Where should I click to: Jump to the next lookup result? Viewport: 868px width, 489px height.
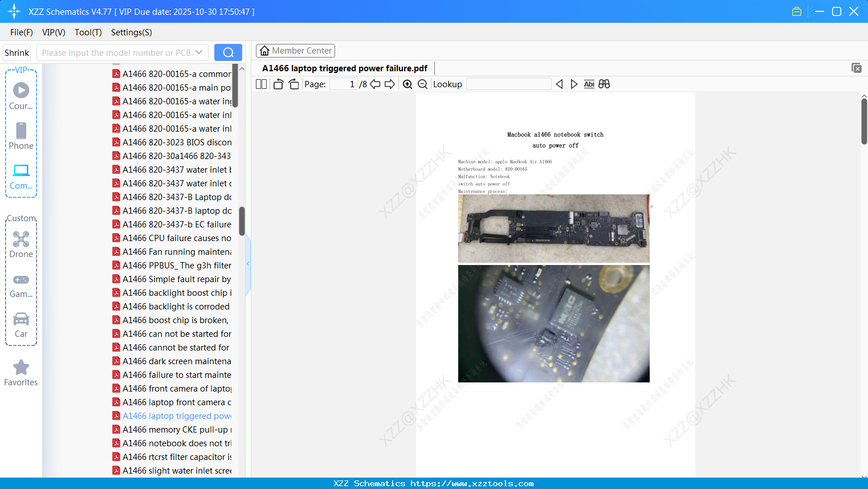(x=574, y=84)
